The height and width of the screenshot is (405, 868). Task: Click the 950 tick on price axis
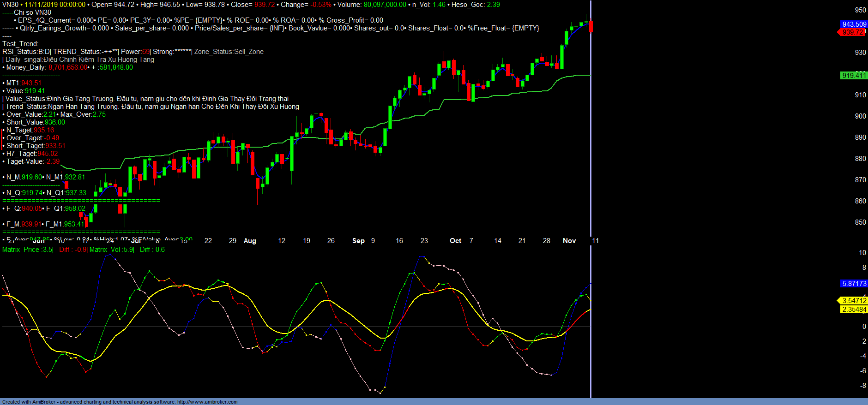pyautogui.click(x=860, y=10)
